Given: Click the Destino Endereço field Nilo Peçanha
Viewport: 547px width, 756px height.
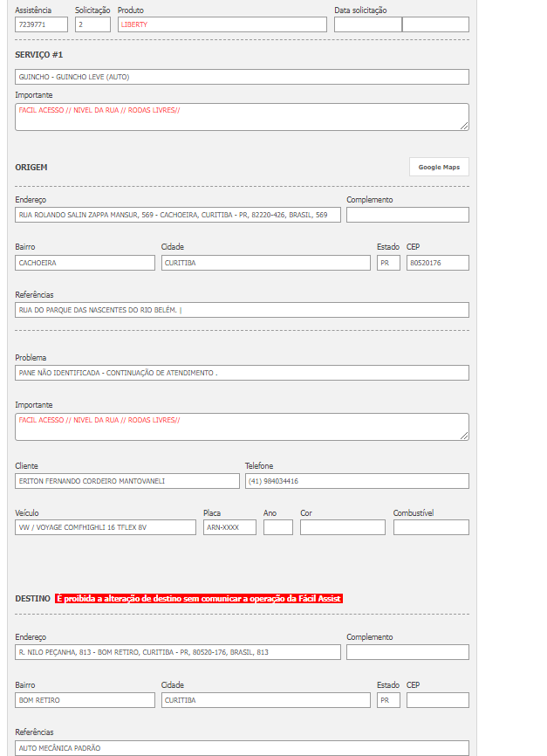Looking at the screenshot, I should tap(178, 652).
